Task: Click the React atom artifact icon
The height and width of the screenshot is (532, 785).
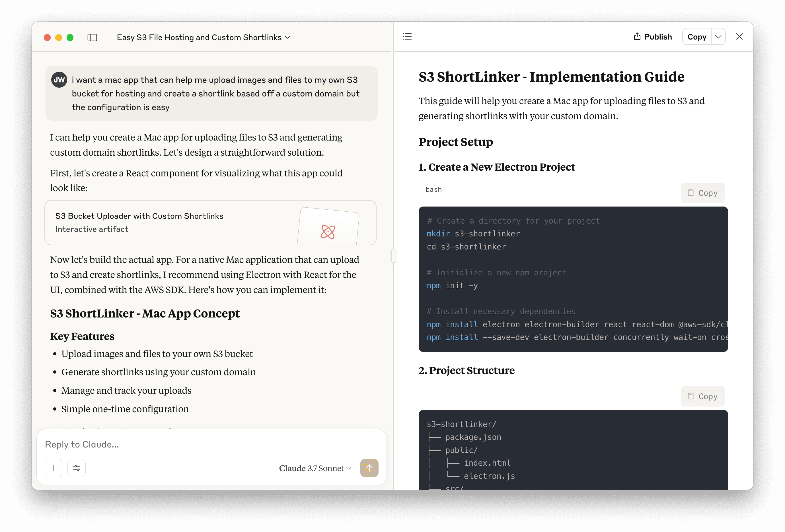Action: pyautogui.click(x=328, y=232)
